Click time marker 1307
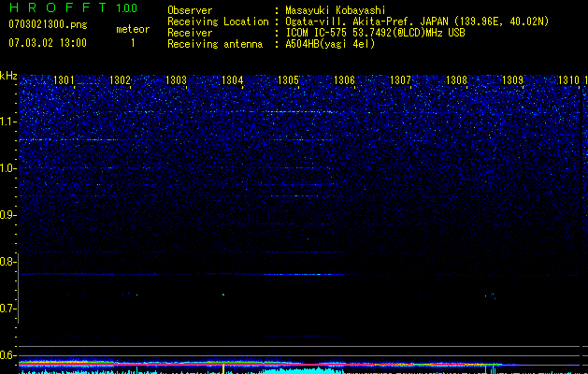 click(400, 80)
